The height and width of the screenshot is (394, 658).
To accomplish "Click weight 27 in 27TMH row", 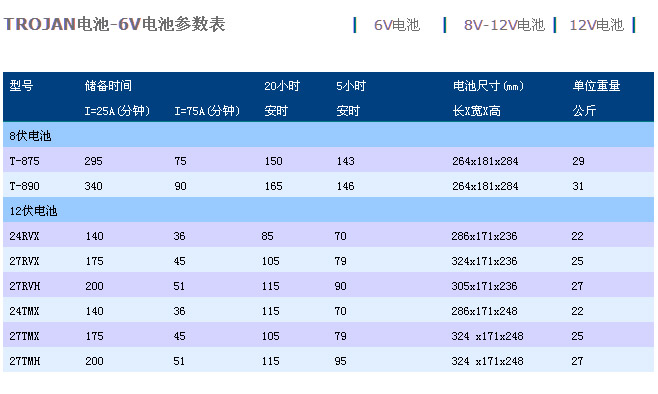I will point(577,361).
